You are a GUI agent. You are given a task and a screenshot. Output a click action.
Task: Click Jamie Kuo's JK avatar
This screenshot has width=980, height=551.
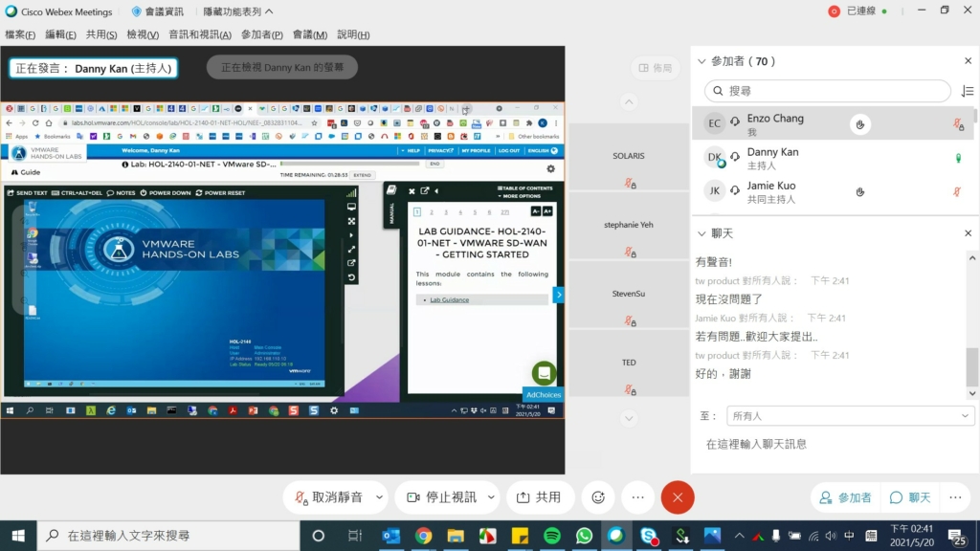tap(714, 191)
